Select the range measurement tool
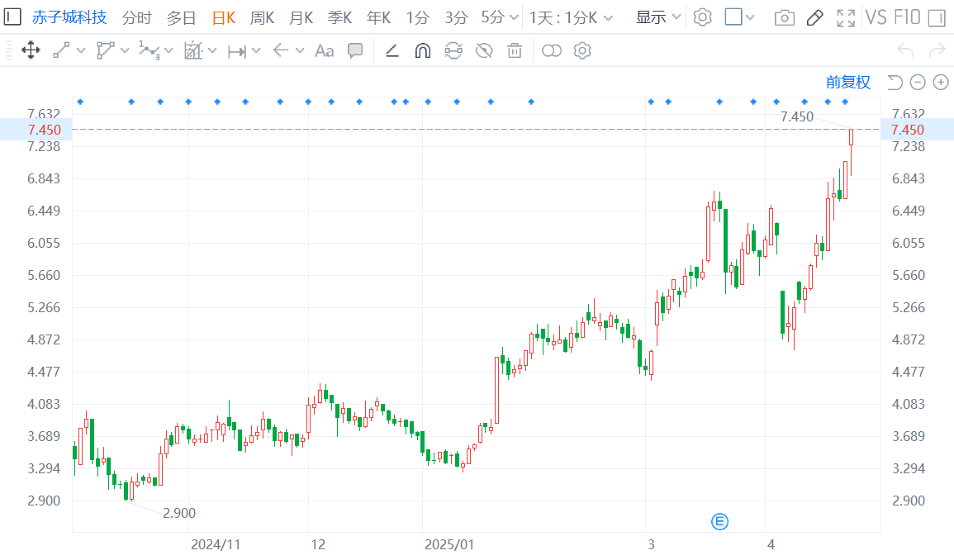This screenshot has width=954, height=560. (237, 51)
